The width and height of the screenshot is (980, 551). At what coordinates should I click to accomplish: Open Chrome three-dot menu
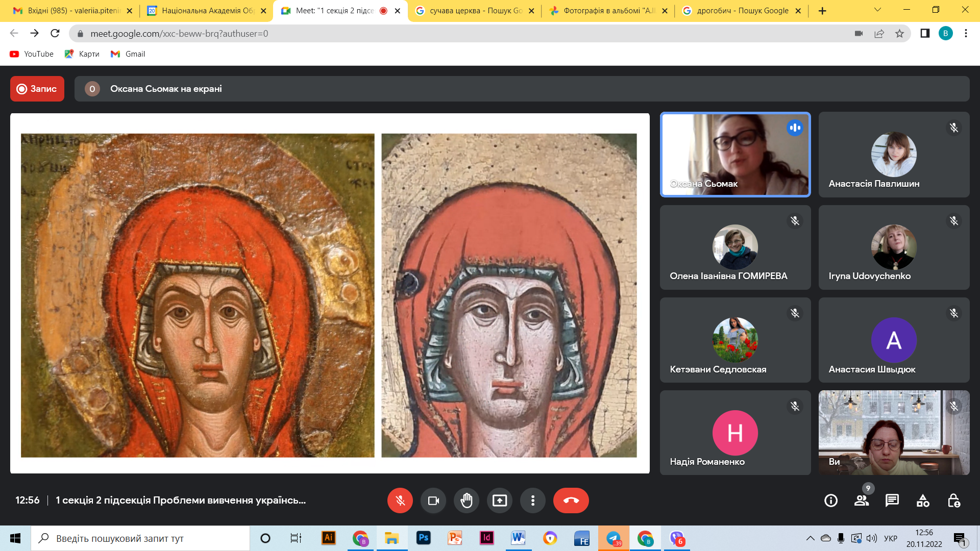[966, 33]
